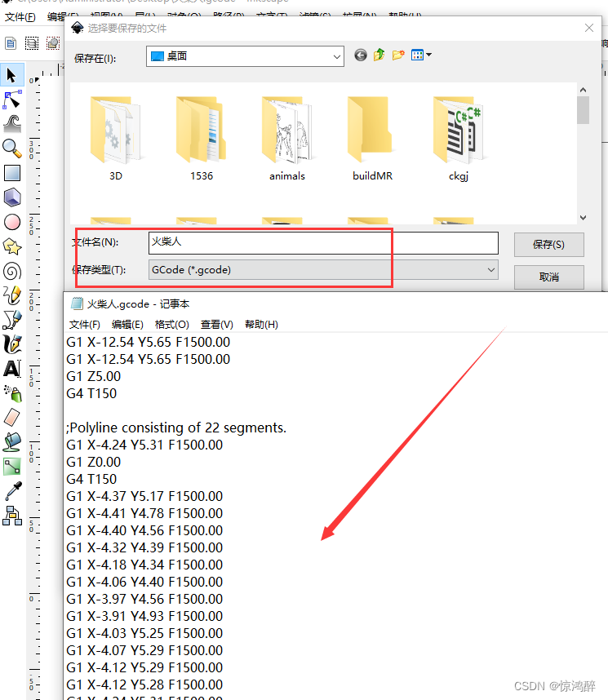Screen dimensions: 608x700
Task: Select the color dropper tool
Action: coord(12,491)
